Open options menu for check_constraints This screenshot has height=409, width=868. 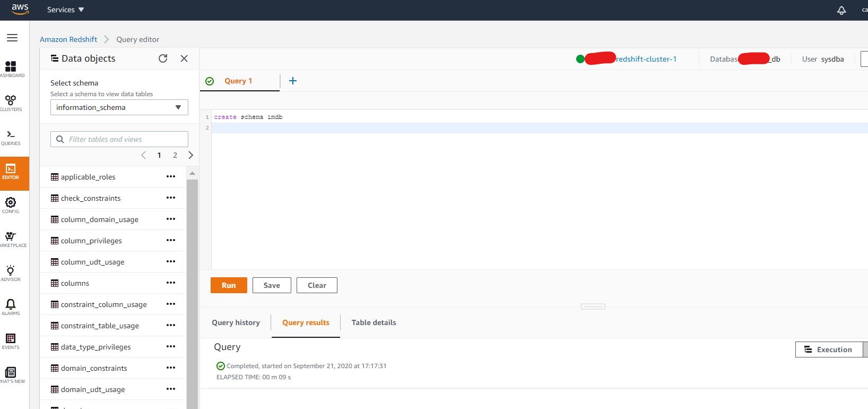(x=171, y=198)
